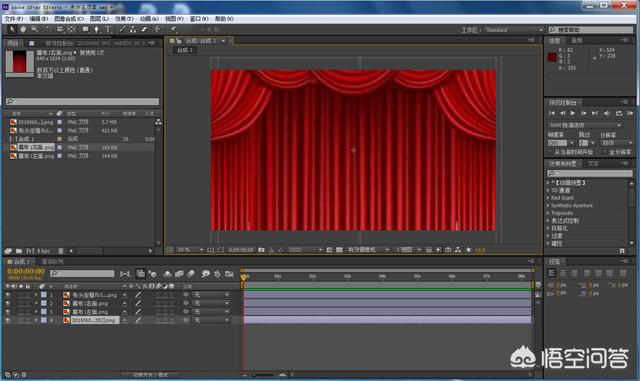The width and height of the screenshot is (640, 381).
Task: Click layer 1 label color square
Action: coord(44,295)
